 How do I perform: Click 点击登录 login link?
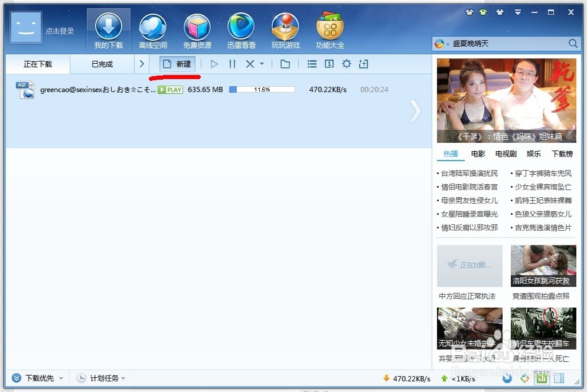tap(60, 31)
